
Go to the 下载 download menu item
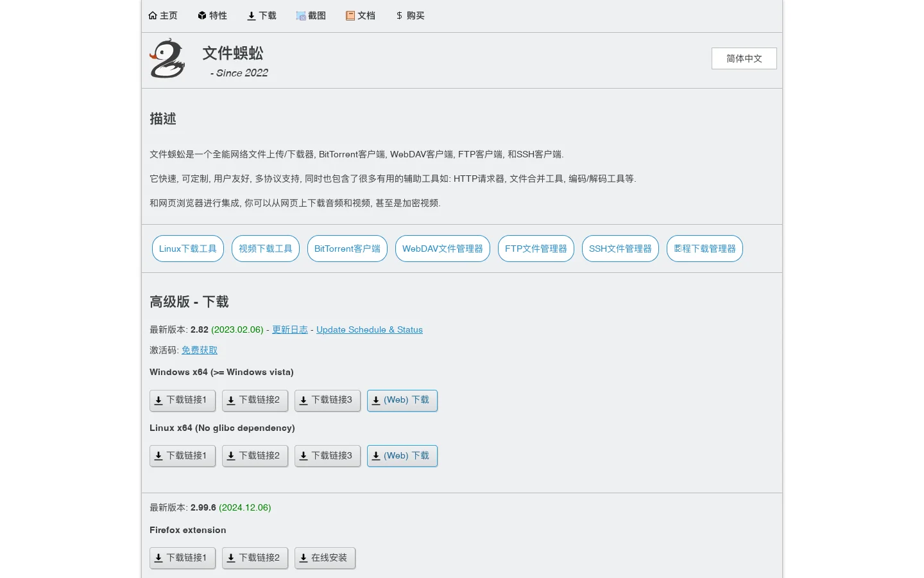pyautogui.click(x=262, y=15)
